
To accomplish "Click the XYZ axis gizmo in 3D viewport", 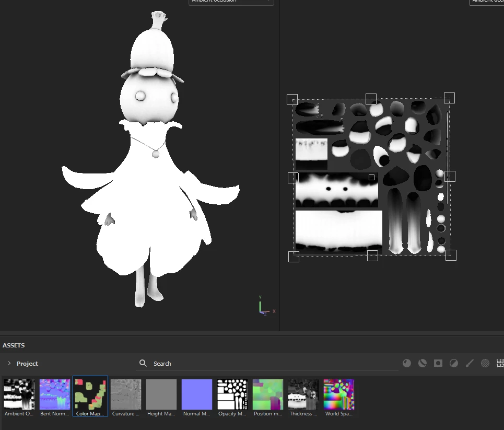I will pyautogui.click(x=266, y=306).
